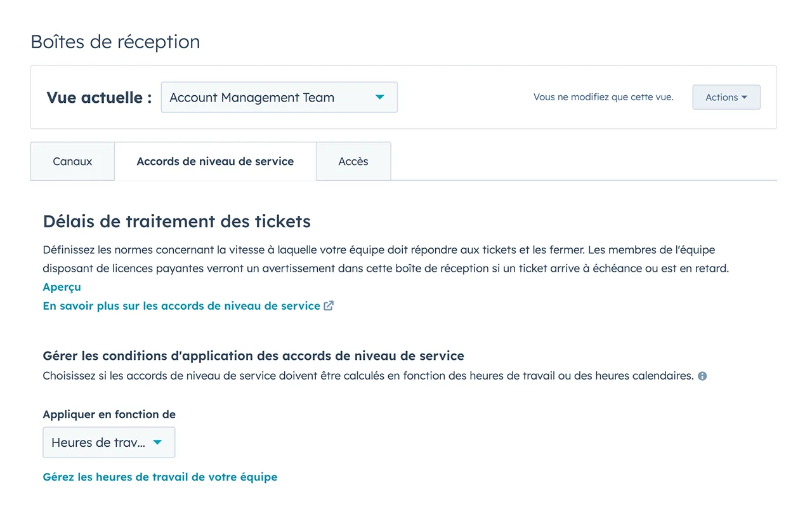
Task: Click the caret arrow in the Actions button
Action: click(x=744, y=98)
